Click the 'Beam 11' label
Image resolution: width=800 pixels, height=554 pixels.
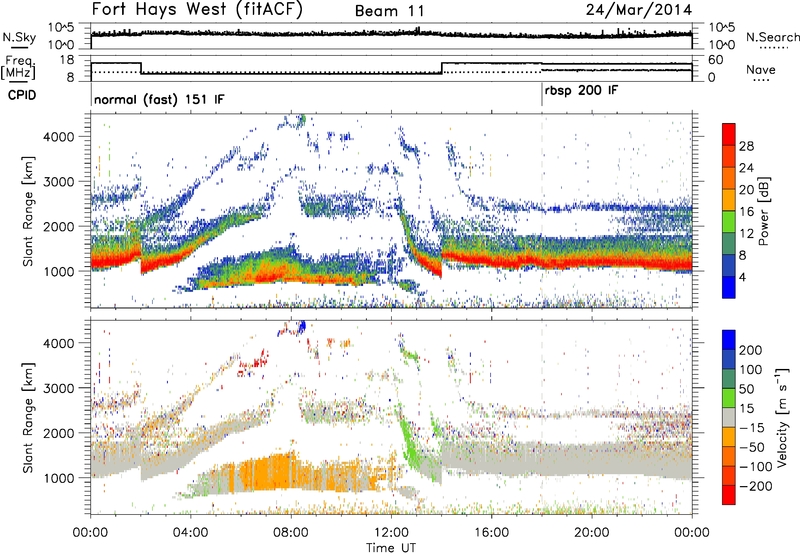[x=389, y=11]
